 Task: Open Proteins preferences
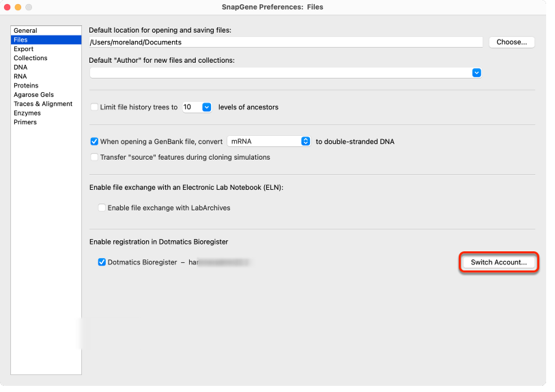[x=26, y=85]
